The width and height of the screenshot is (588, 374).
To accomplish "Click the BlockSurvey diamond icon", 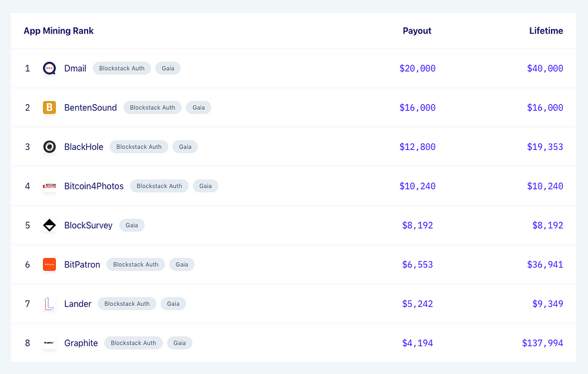I will 49,225.
